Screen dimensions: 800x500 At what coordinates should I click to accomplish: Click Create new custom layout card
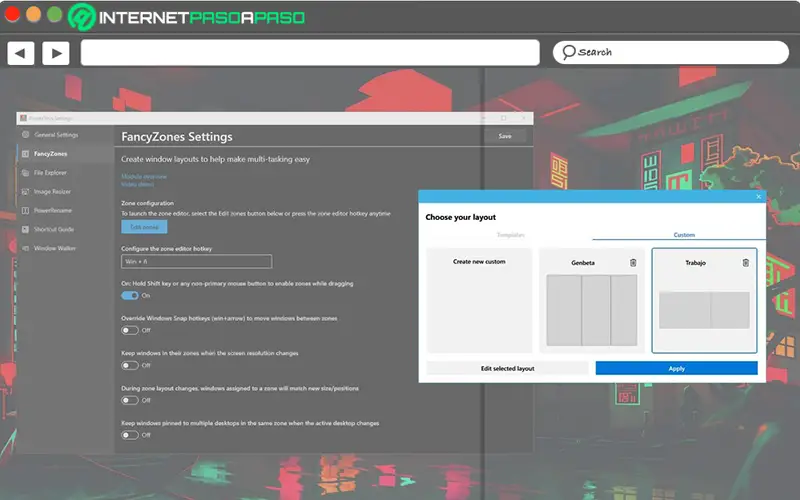pos(479,301)
